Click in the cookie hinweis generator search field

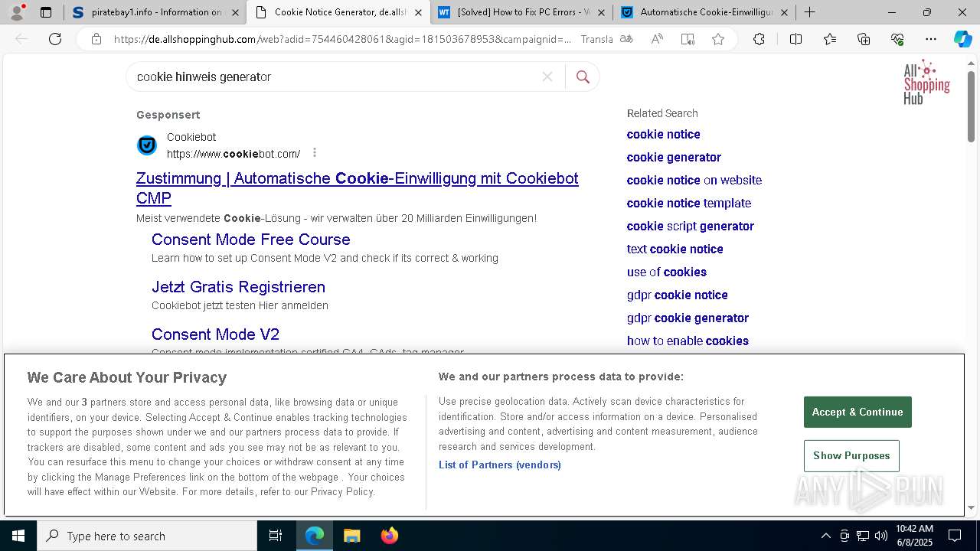coord(333,77)
